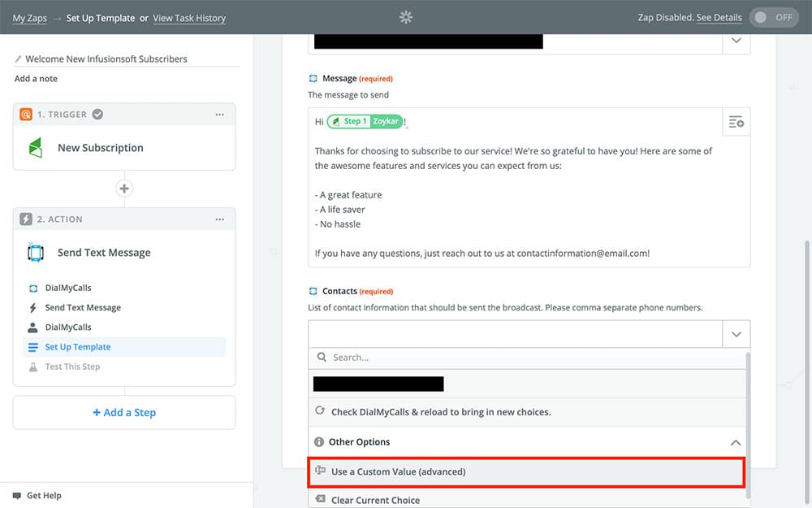Expand the Contacts dropdown arrow
Image resolution: width=812 pixels, height=508 pixels.
736,334
